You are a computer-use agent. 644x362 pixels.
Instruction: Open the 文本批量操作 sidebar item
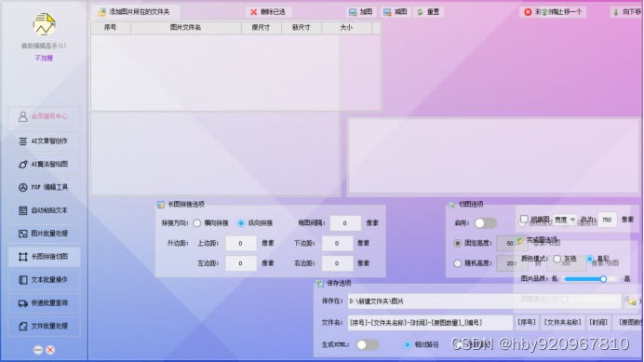44,280
